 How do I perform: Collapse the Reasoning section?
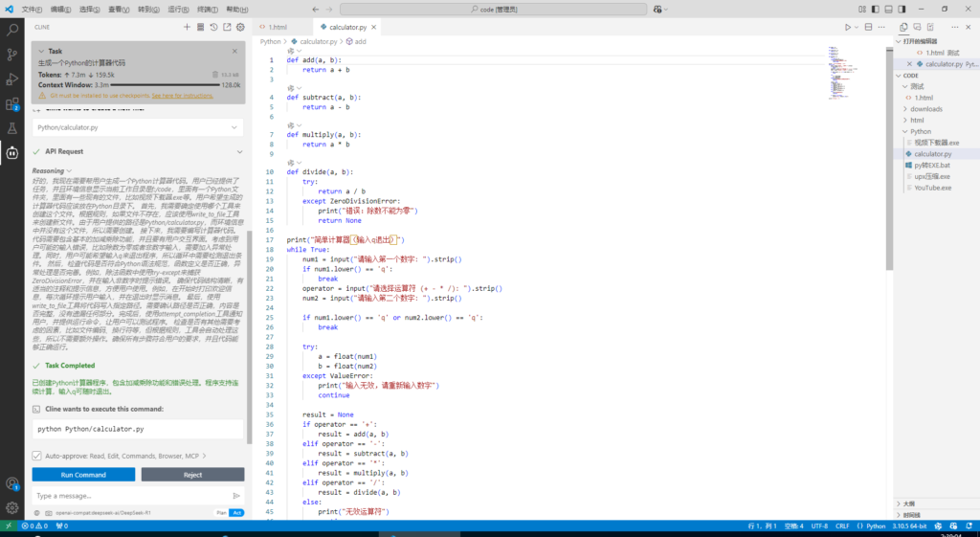[x=69, y=170]
